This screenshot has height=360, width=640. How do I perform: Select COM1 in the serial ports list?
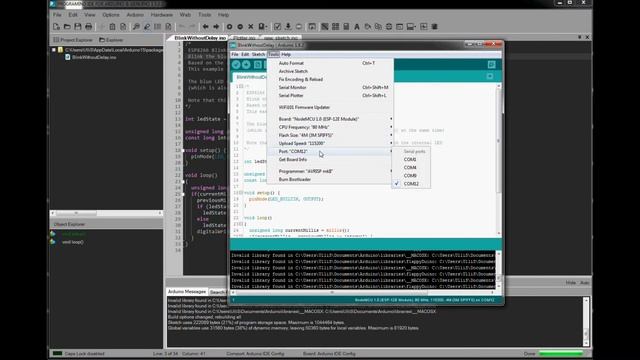411,160
